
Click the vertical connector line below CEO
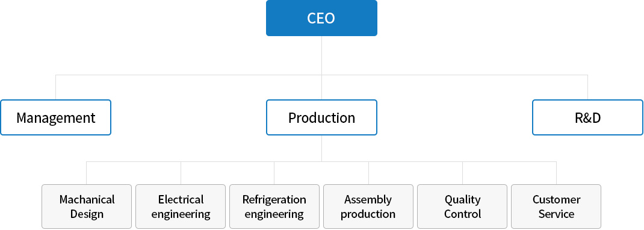pos(321,55)
